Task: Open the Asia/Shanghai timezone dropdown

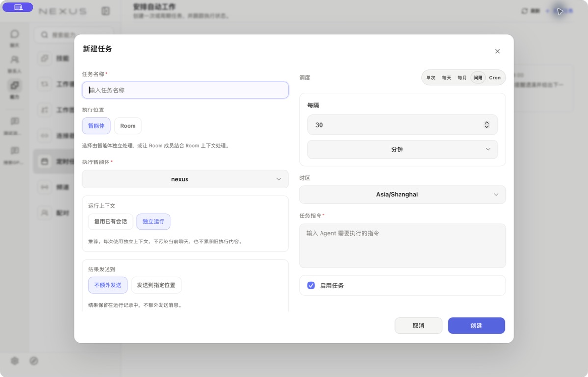Action: tap(402, 194)
